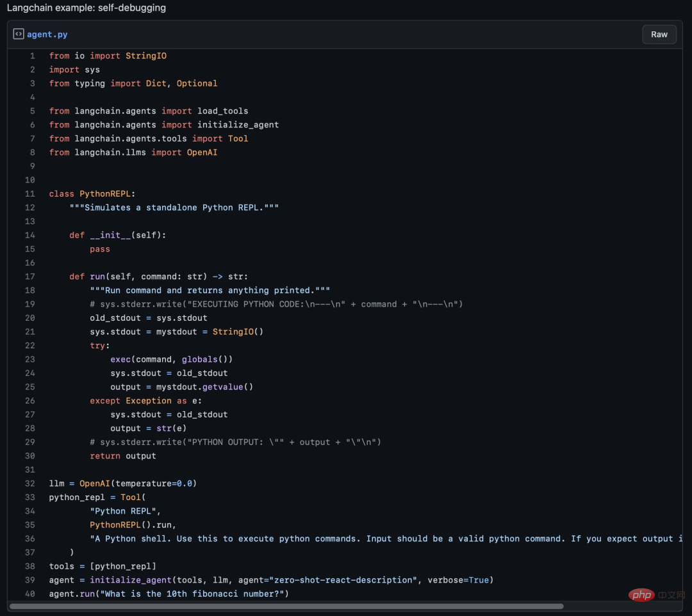The width and height of the screenshot is (692, 616).
Task: Select line number 11 for class PythonREPL
Action: [x=30, y=194]
